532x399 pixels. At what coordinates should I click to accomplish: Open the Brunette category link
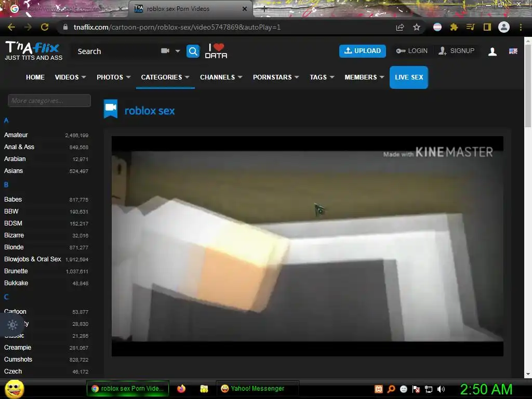click(16, 271)
